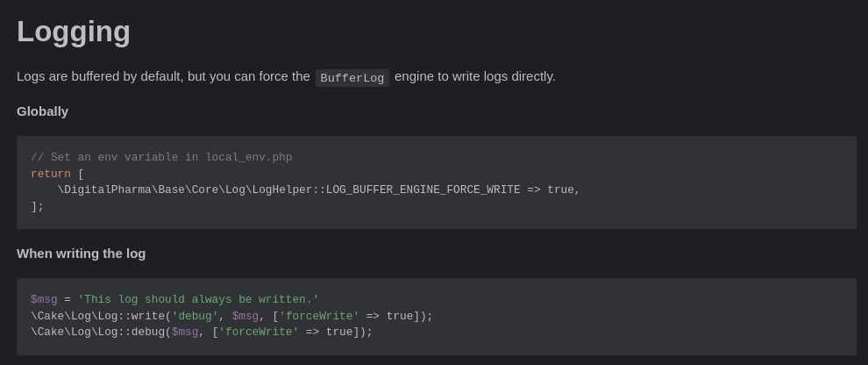Select the 'When writing the log' subheading
Viewport: 868px width, 365px height.
coord(81,254)
